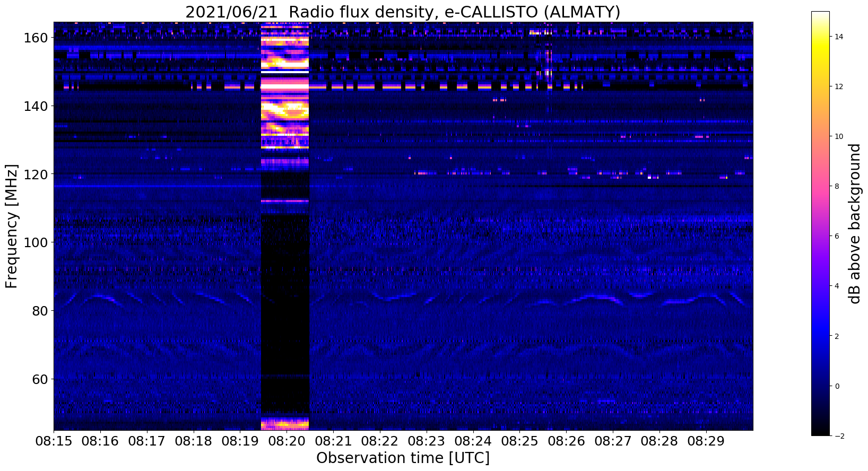Click the 08:23 time tick label
The image size is (868, 471).
coord(427,441)
